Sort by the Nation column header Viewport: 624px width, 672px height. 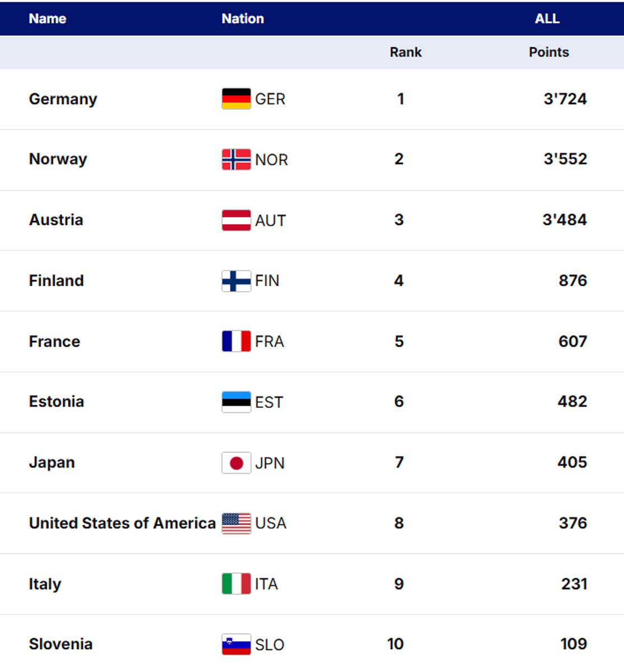[242, 18]
